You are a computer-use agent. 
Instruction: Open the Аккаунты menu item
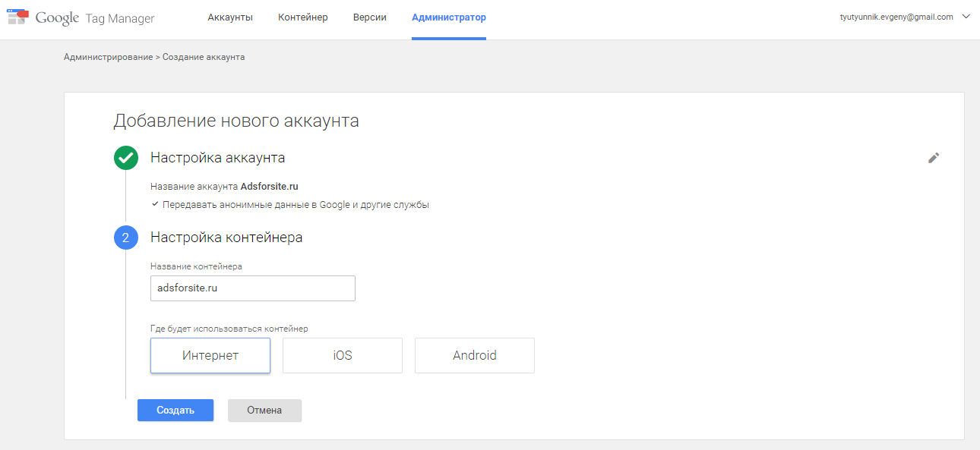coord(229,16)
